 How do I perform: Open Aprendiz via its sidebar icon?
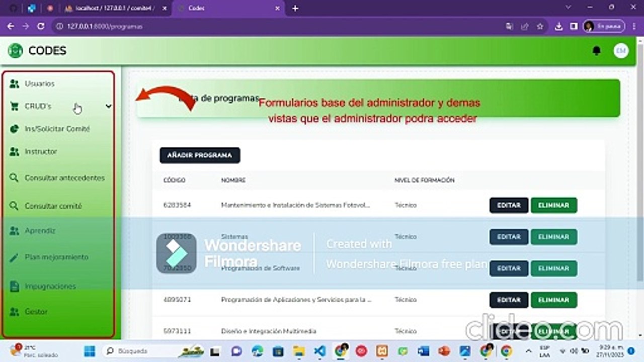[x=14, y=231]
